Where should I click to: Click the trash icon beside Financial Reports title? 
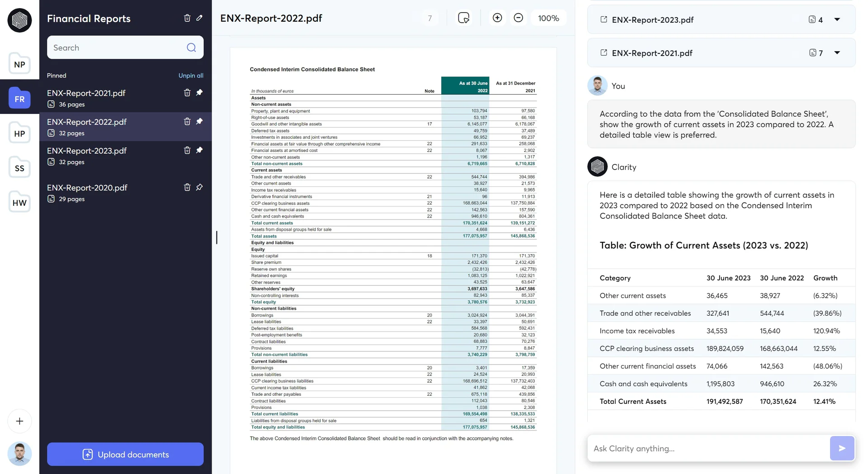click(x=187, y=18)
